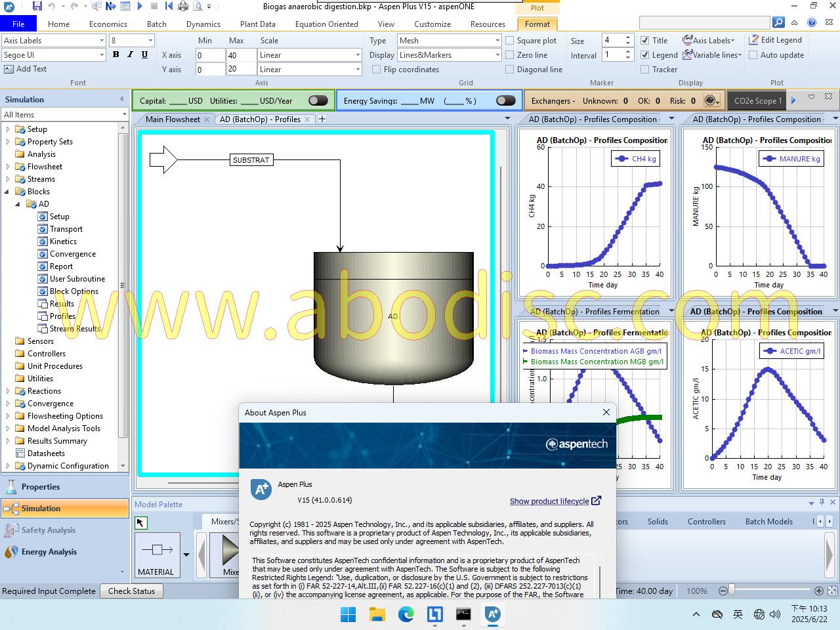
Task: Enable the Auto update checkbox
Action: click(753, 55)
